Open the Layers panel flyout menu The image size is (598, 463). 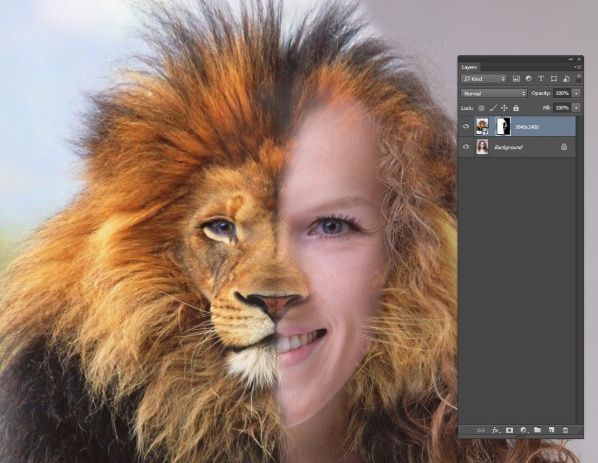(578, 67)
